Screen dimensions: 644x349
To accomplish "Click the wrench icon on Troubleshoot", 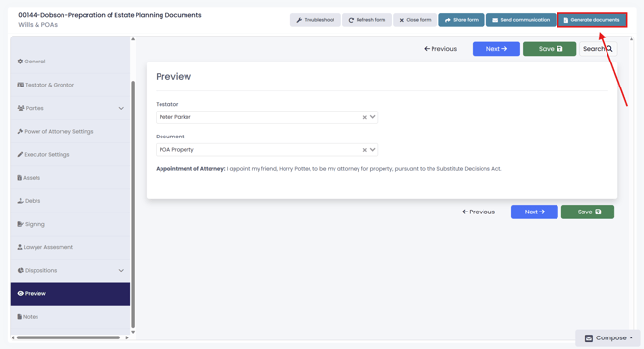I will (299, 20).
